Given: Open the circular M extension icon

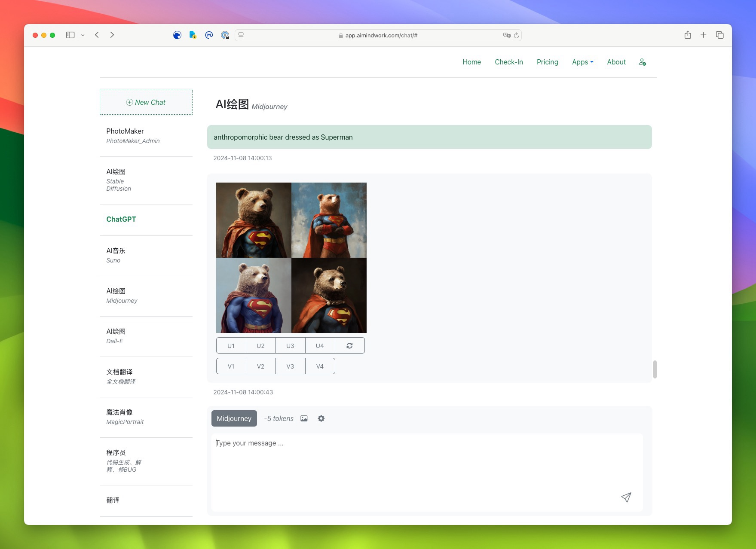Looking at the screenshot, I should click(x=209, y=35).
